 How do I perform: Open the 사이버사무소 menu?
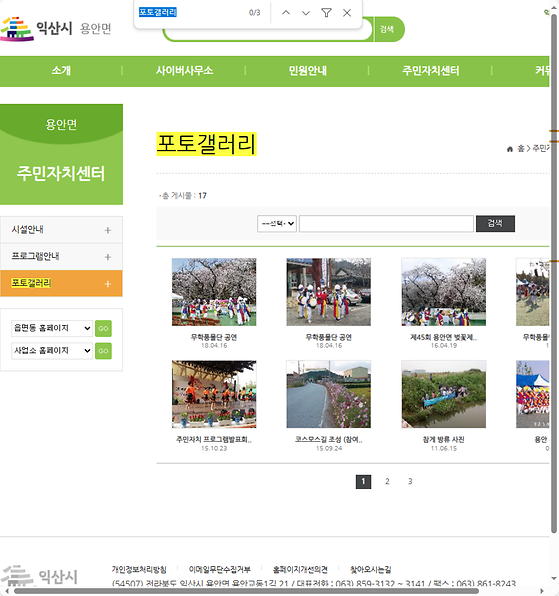pos(184,71)
